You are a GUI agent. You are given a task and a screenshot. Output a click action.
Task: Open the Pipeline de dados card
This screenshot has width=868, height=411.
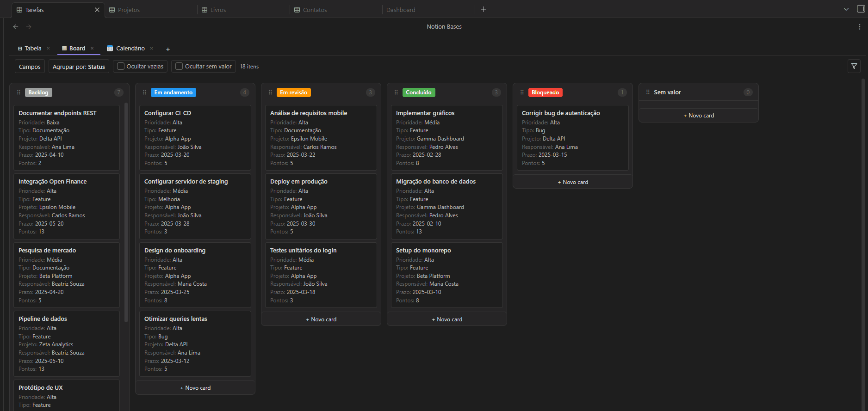[67, 344]
